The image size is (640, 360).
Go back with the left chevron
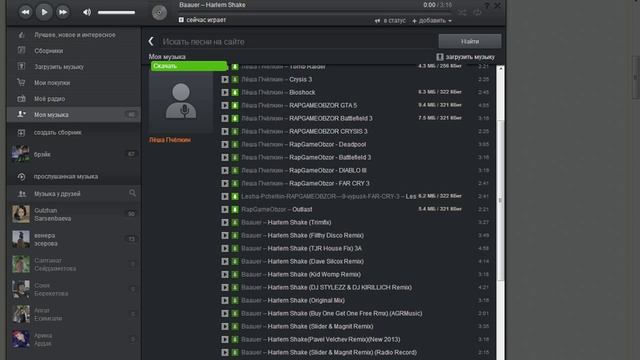(x=151, y=41)
